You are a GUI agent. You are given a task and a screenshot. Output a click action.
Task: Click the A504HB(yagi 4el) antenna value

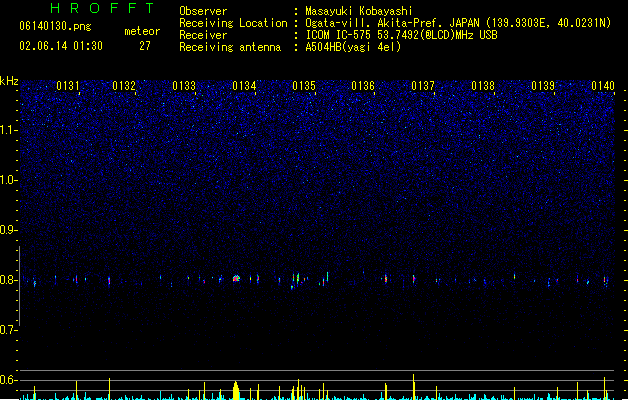353,47
